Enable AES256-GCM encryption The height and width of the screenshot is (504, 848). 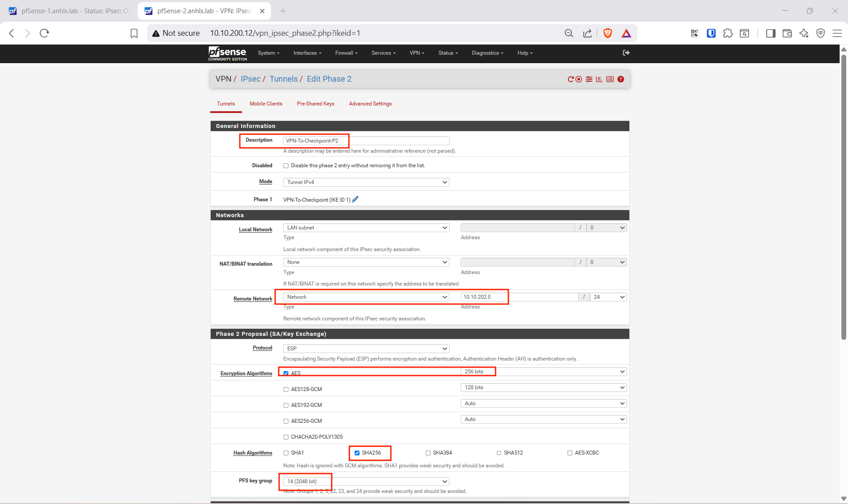286,421
